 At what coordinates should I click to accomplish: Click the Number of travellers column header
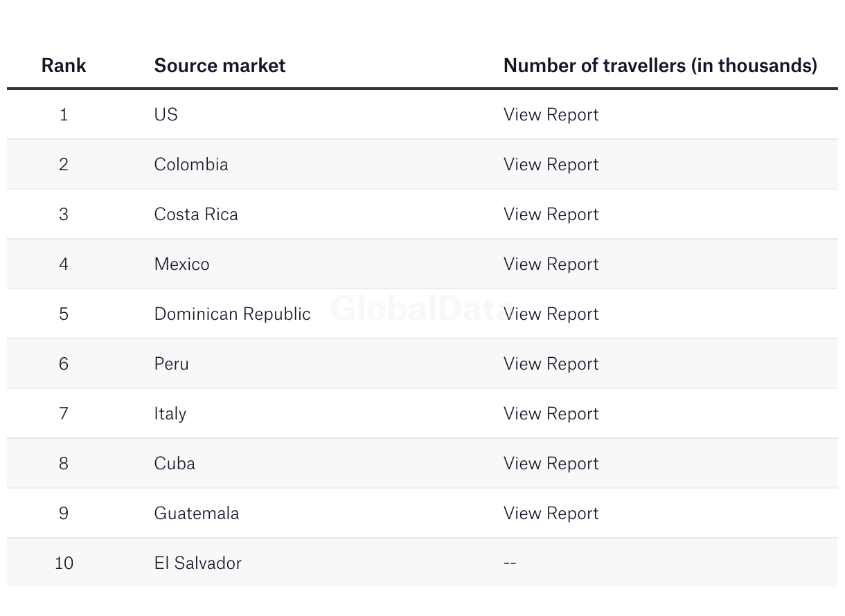coord(660,65)
